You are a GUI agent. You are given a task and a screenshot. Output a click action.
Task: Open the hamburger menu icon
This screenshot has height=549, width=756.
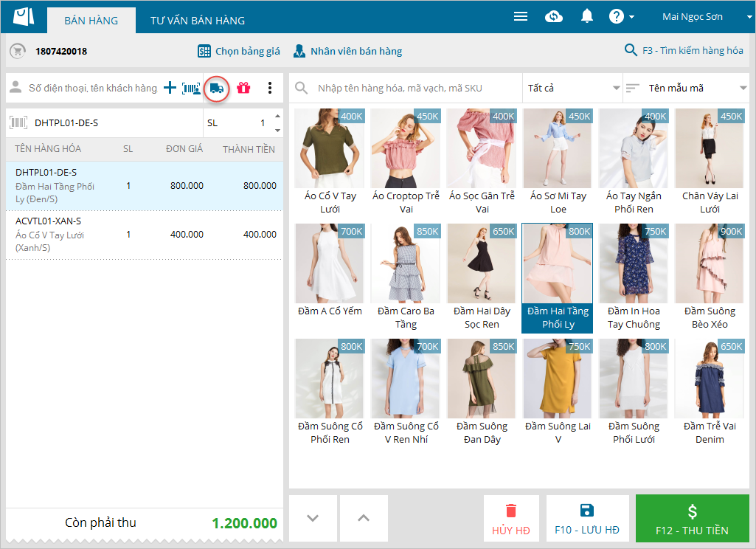[x=521, y=16]
